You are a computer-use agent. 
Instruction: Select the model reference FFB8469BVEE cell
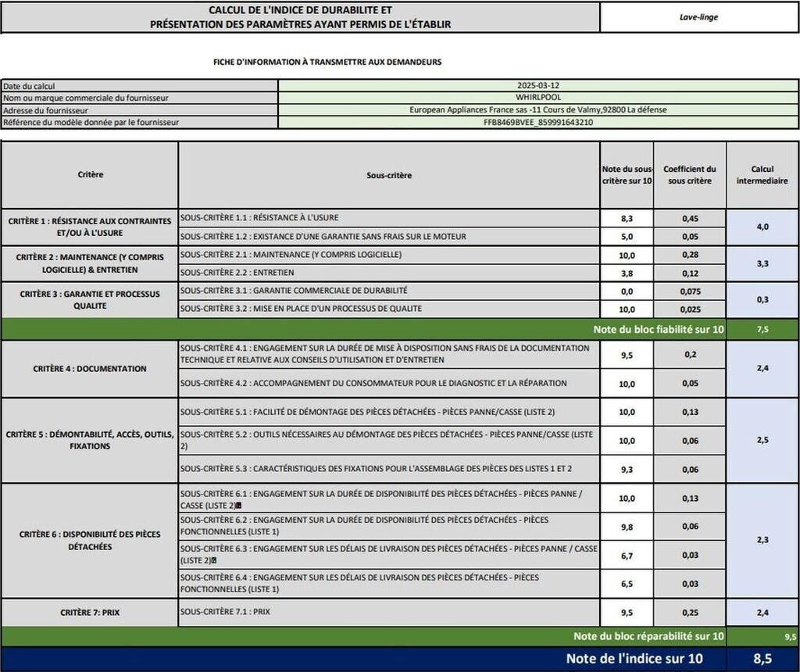[538, 123]
